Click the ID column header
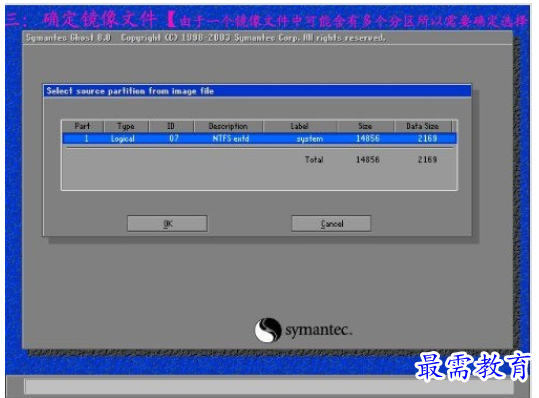 click(x=171, y=126)
